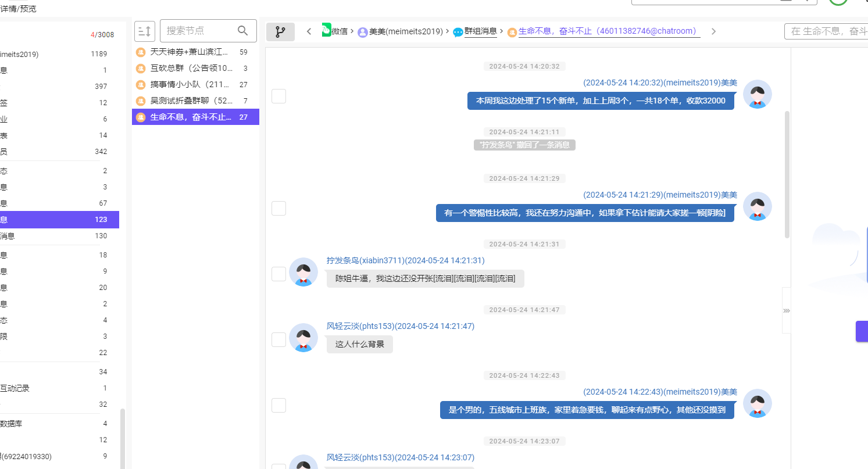868x469 pixels.
Task: Click avatar of 美美 message at 14:21:29
Action: [x=758, y=206]
